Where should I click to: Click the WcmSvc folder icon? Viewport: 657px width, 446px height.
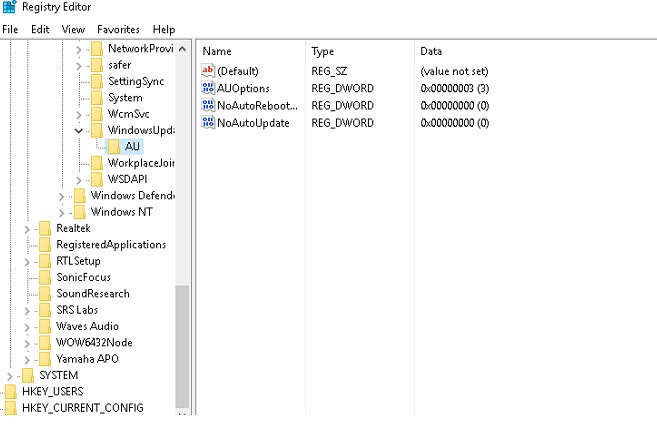tap(97, 114)
